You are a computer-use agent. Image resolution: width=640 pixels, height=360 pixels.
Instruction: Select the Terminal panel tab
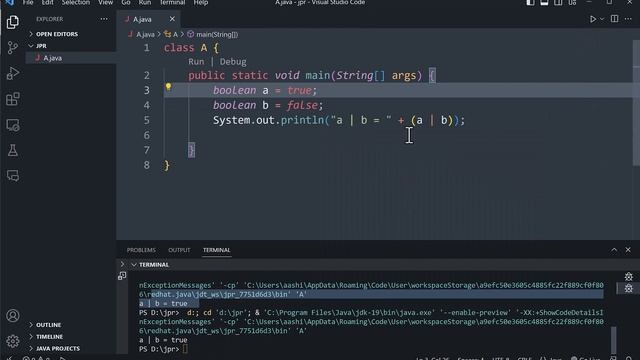(x=217, y=250)
